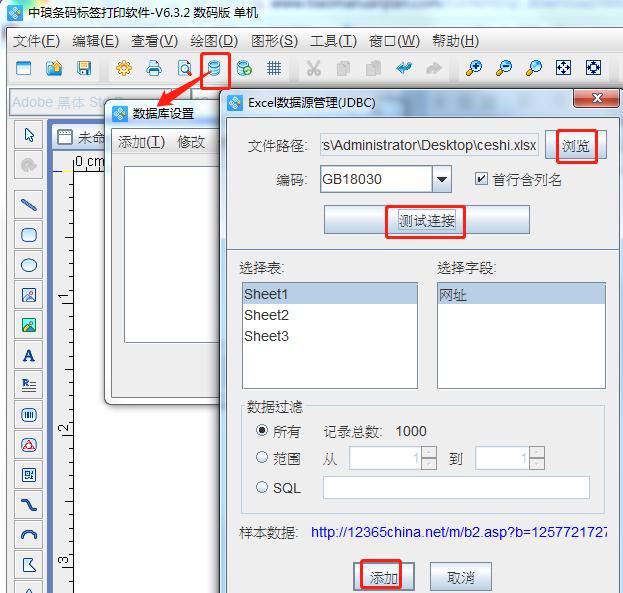Open the 绘图(D) menu

tap(214, 41)
